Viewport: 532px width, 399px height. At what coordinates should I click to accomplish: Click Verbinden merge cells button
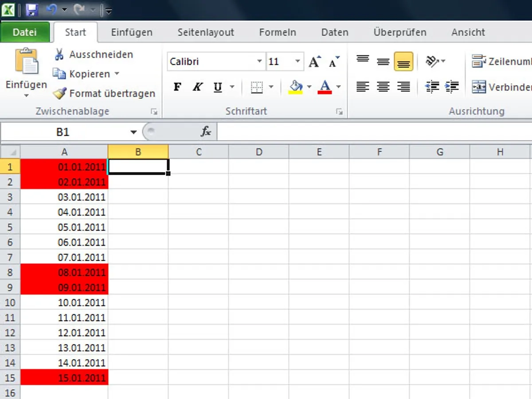501,87
